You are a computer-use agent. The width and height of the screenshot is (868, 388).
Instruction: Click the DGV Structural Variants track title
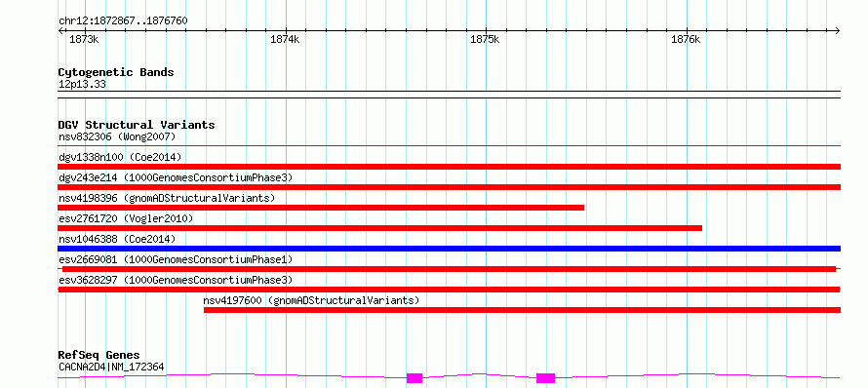click(137, 125)
